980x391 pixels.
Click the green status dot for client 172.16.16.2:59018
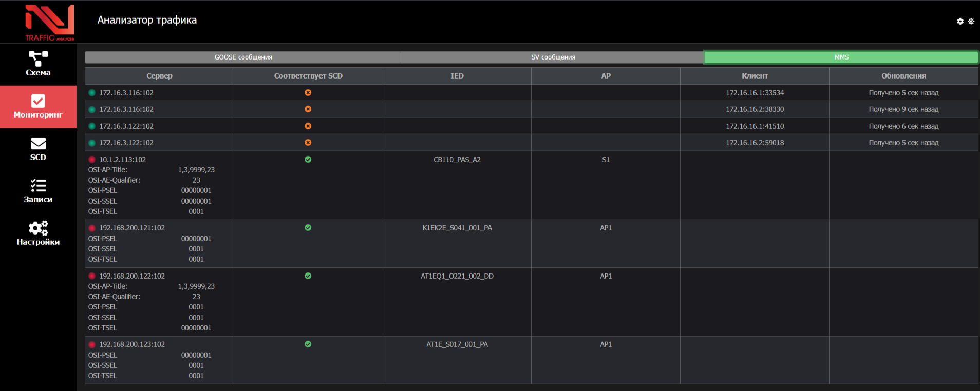[92, 143]
